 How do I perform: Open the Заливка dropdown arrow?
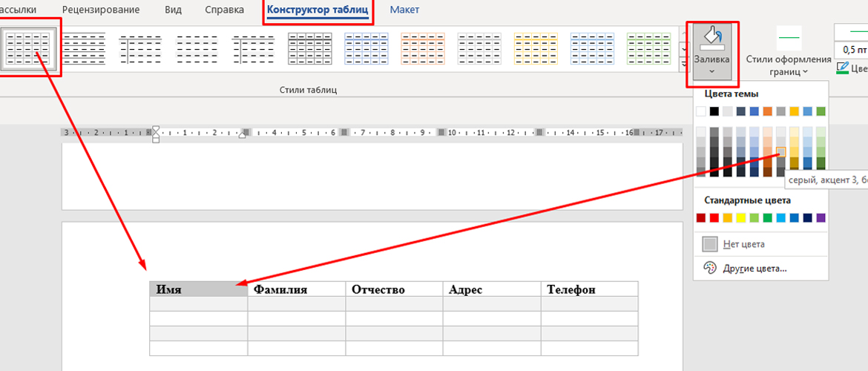coord(711,72)
